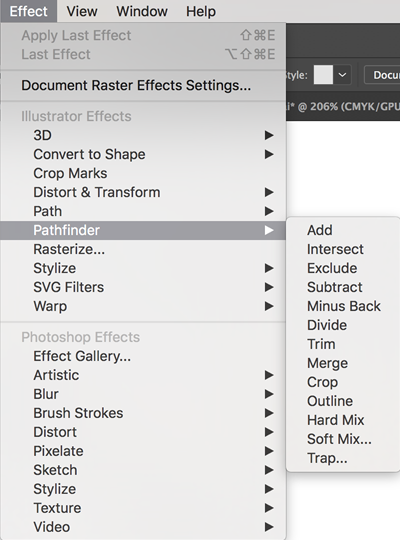Expand the Convert to Shape submenu
Screen dimensions: 400x540
[143, 154]
